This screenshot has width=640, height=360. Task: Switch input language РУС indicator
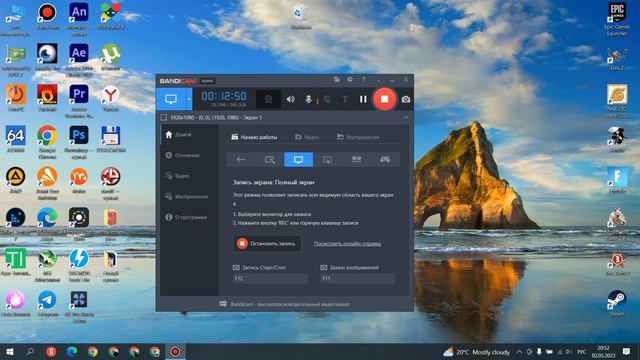[581, 352]
